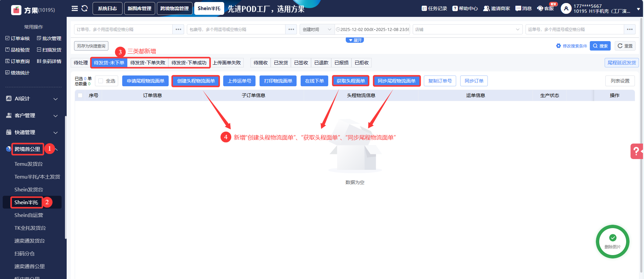Switch to 系统日志 top tab
Viewport: 644px width, 279px height.
coord(107,8)
